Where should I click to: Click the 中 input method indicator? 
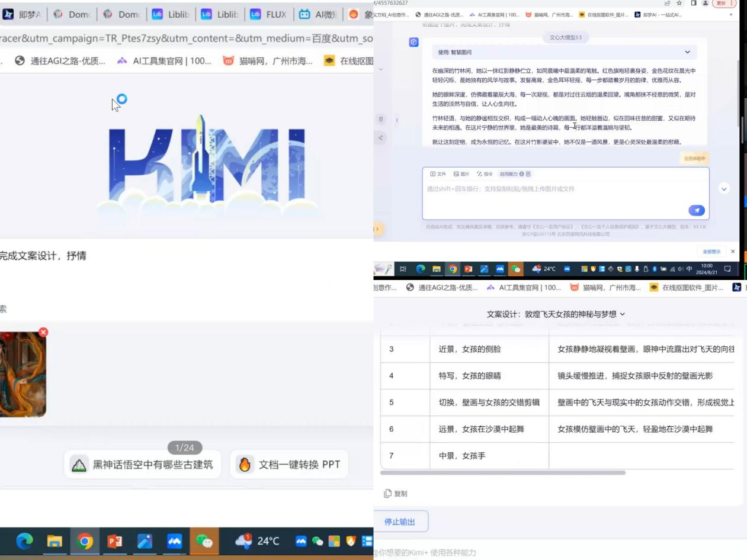[x=690, y=269]
